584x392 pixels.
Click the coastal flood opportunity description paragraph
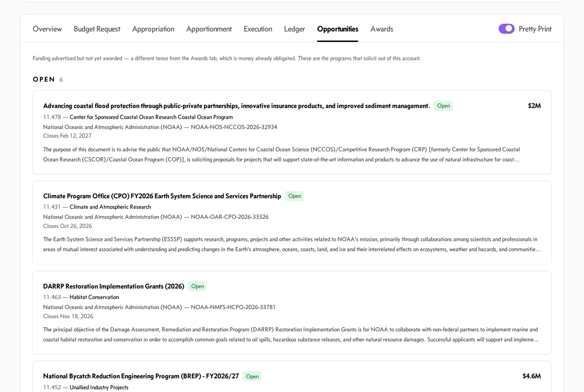click(x=281, y=154)
